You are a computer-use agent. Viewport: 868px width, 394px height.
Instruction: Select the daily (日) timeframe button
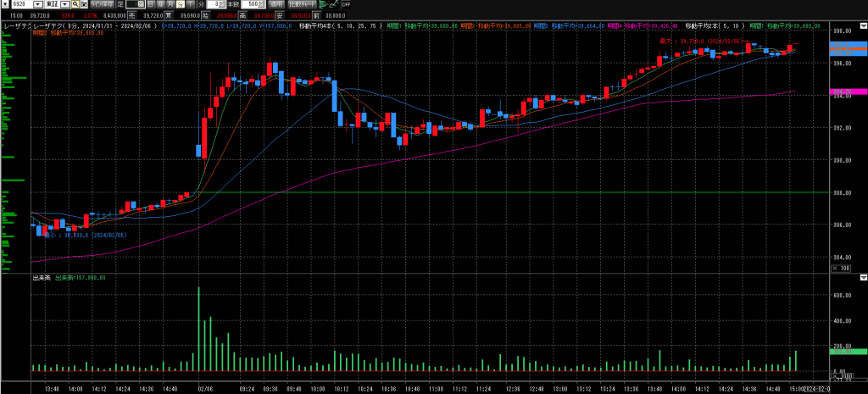tap(150, 4)
